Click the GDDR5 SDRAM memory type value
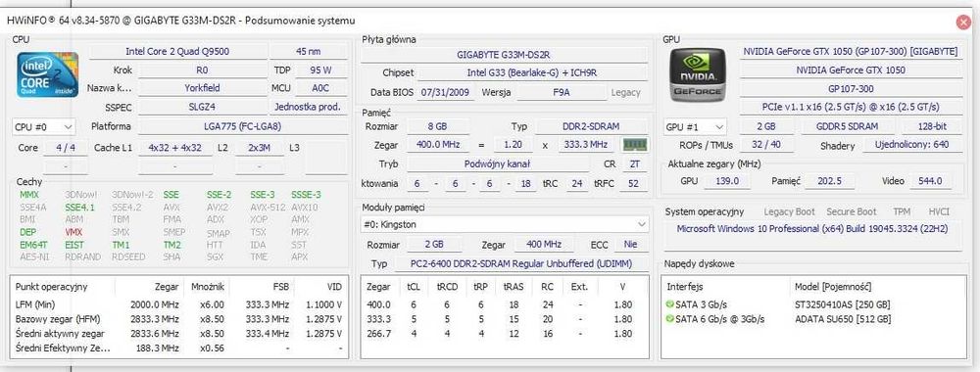 pyautogui.click(x=847, y=126)
